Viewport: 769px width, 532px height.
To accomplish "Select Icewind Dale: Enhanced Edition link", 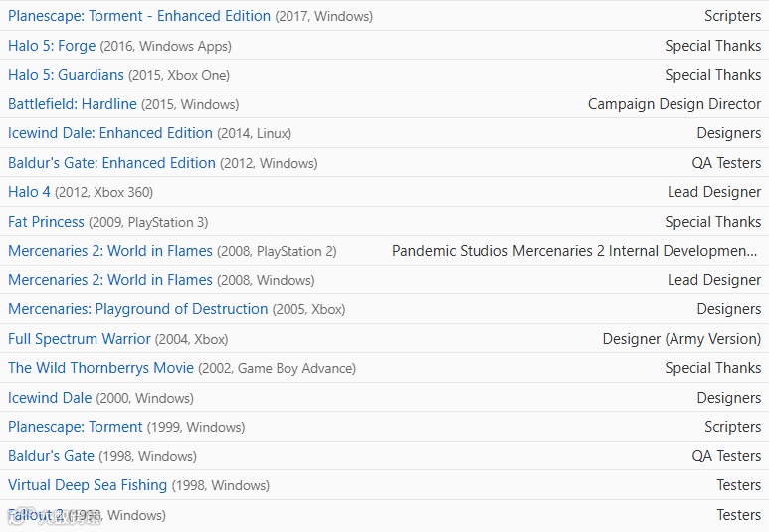I will tap(110, 133).
